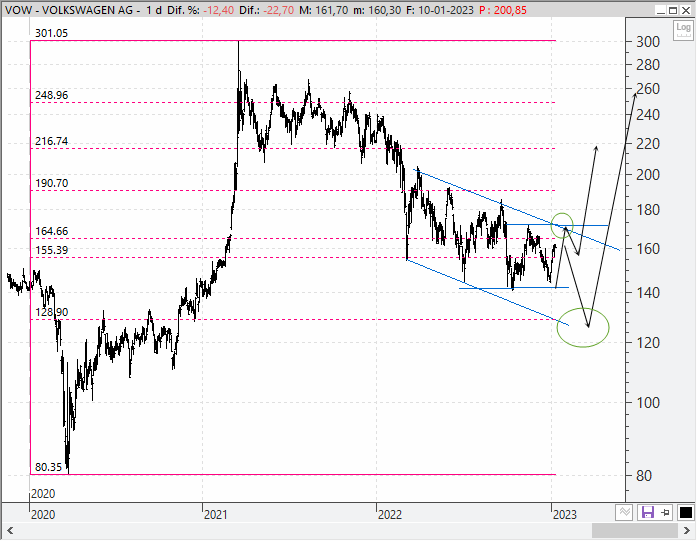The height and width of the screenshot is (541, 697).
Task: Click the 2022 label on time axis
Action: coord(390,515)
